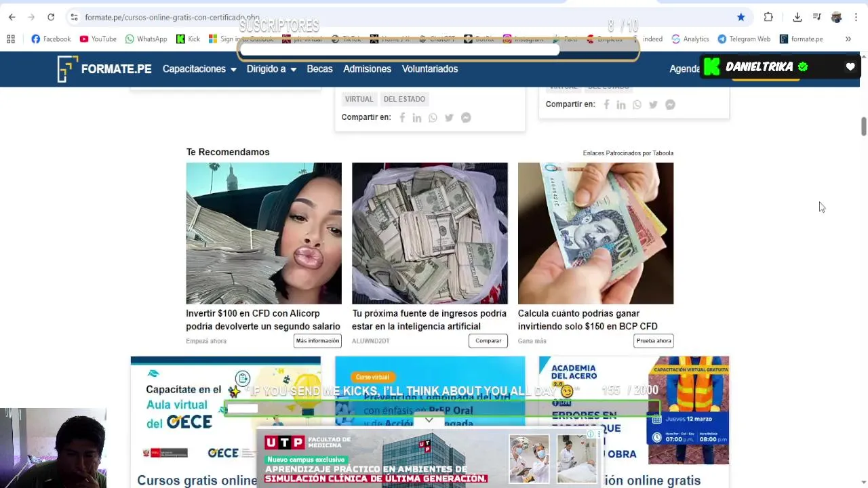Open 'Calcula cuánto podrías ganar' headline

[587, 320]
